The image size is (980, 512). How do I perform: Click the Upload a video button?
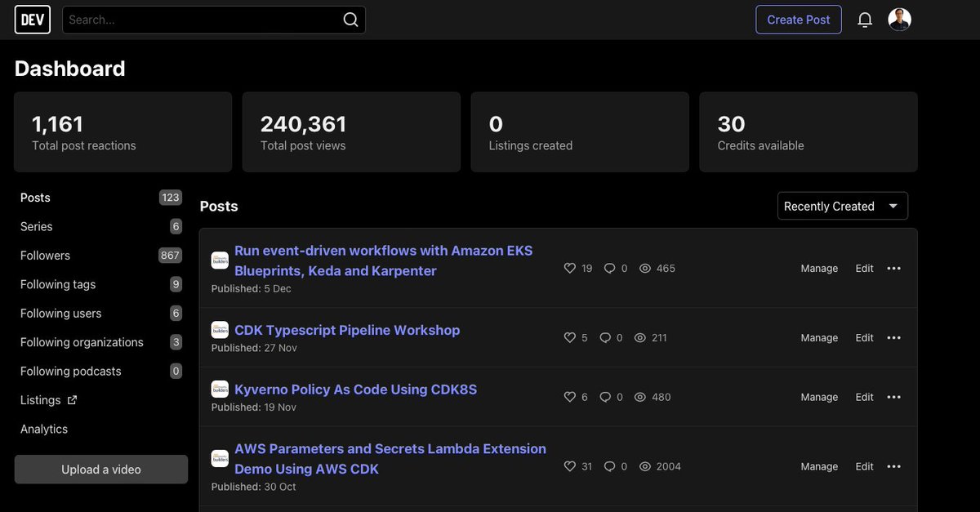(x=101, y=470)
